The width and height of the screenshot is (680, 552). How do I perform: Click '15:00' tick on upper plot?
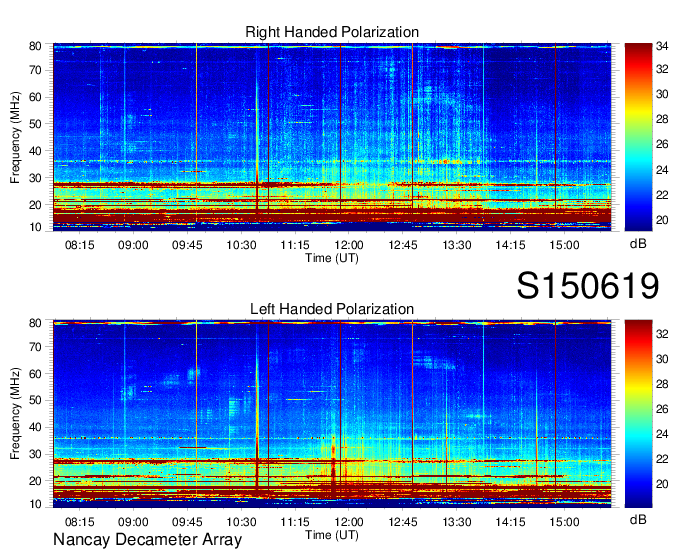pyautogui.click(x=564, y=245)
